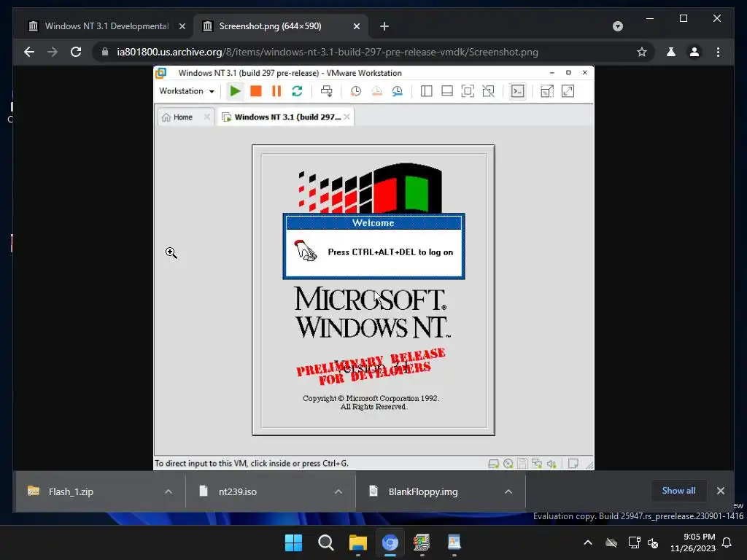The width and height of the screenshot is (747, 560).
Task: Expand options for nt239.iso download
Action: click(x=338, y=491)
